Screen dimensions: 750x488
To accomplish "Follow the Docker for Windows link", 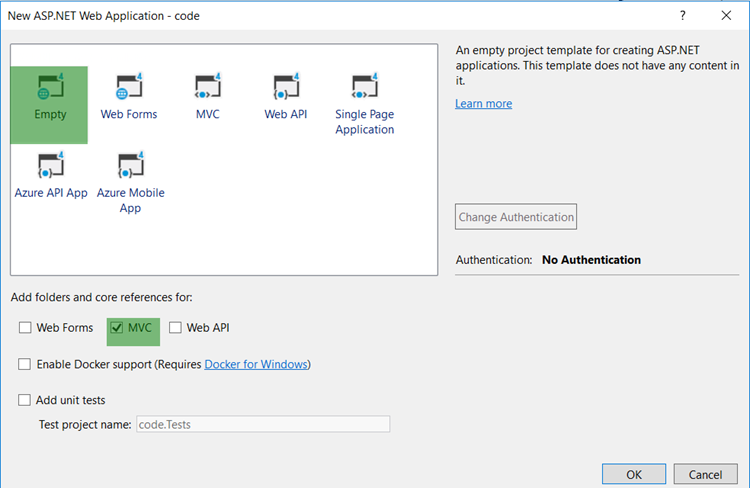I will (x=256, y=365).
